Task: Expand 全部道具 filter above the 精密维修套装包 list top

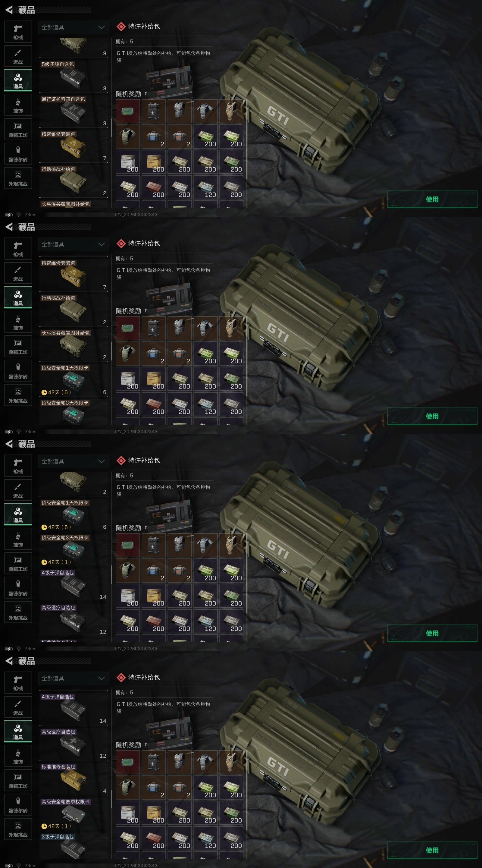Action: tap(74, 244)
